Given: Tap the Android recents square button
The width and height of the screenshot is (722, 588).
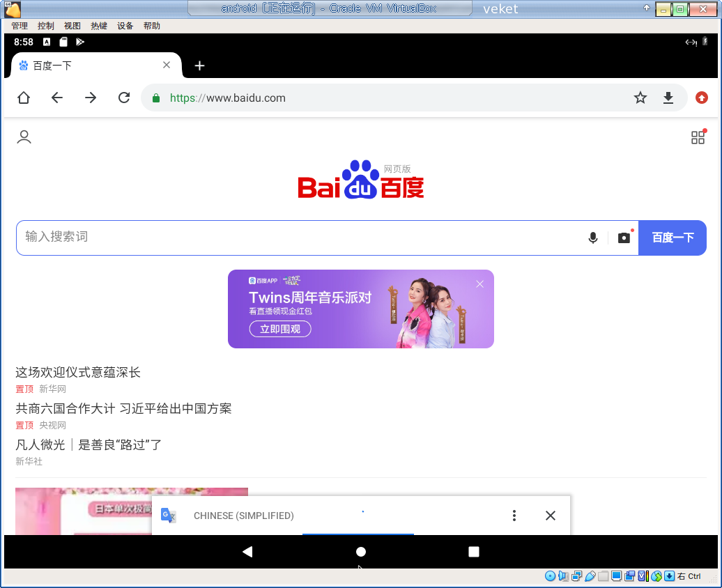Looking at the screenshot, I should coord(474,552).
